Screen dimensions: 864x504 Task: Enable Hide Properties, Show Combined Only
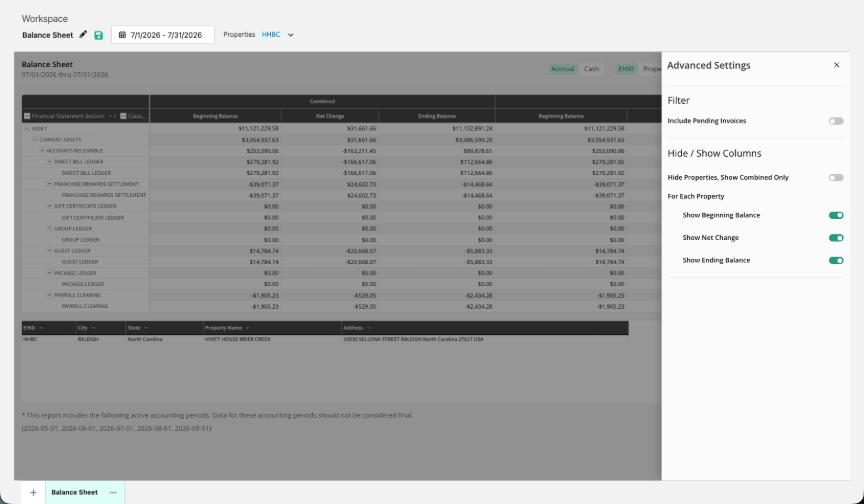(x=836, y=178)
